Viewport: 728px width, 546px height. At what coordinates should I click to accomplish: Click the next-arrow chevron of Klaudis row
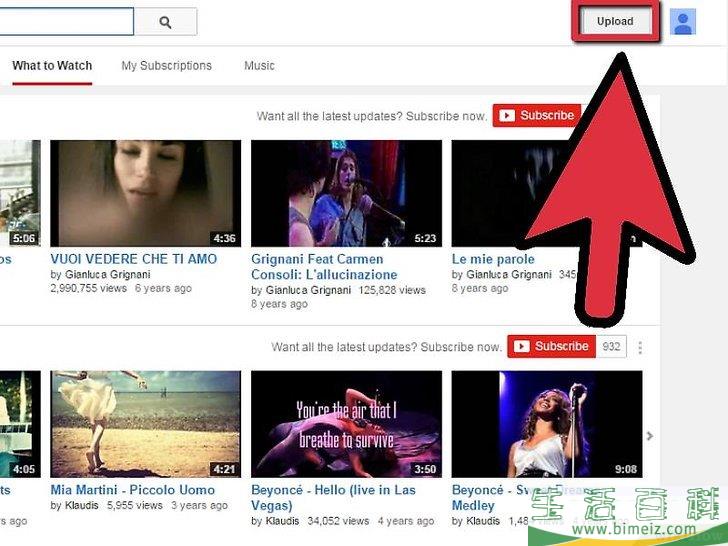(x=650, y=436)
